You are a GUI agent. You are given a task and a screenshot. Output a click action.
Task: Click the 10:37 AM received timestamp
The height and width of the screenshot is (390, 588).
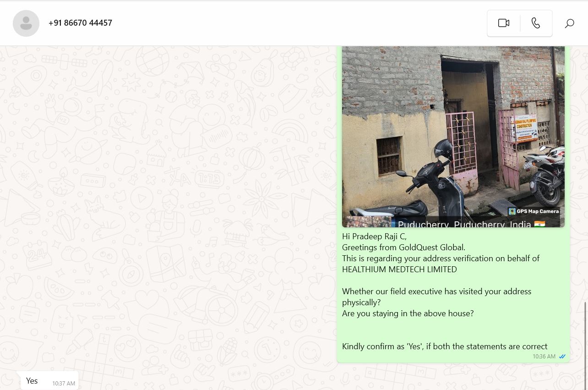[x=64, y=384]
